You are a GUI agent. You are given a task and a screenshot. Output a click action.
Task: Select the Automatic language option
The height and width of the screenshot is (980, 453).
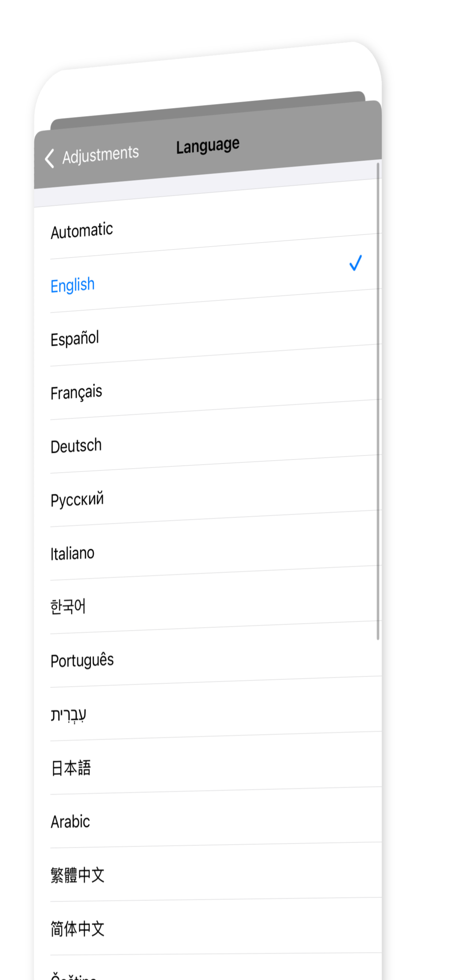[x=82, y=230]
